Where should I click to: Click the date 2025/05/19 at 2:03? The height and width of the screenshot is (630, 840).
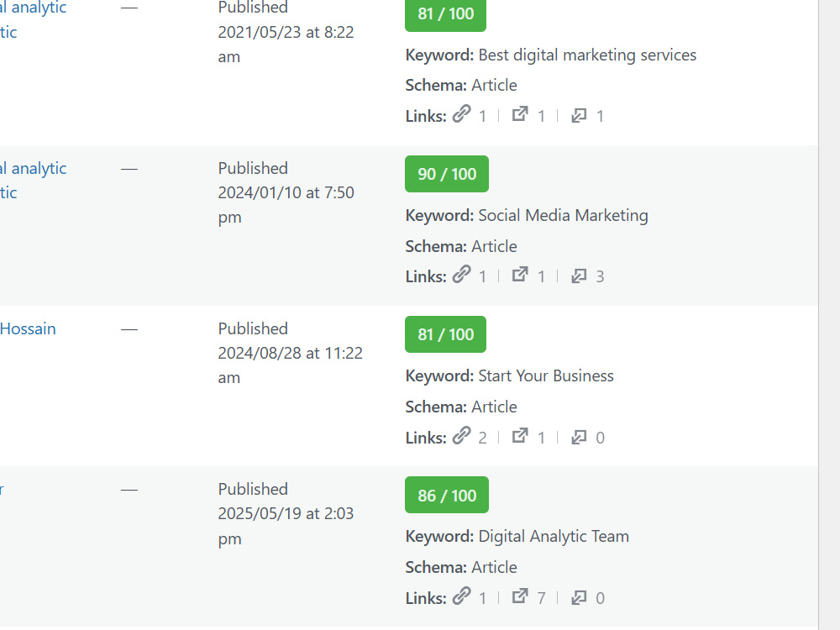coord(286,513)
